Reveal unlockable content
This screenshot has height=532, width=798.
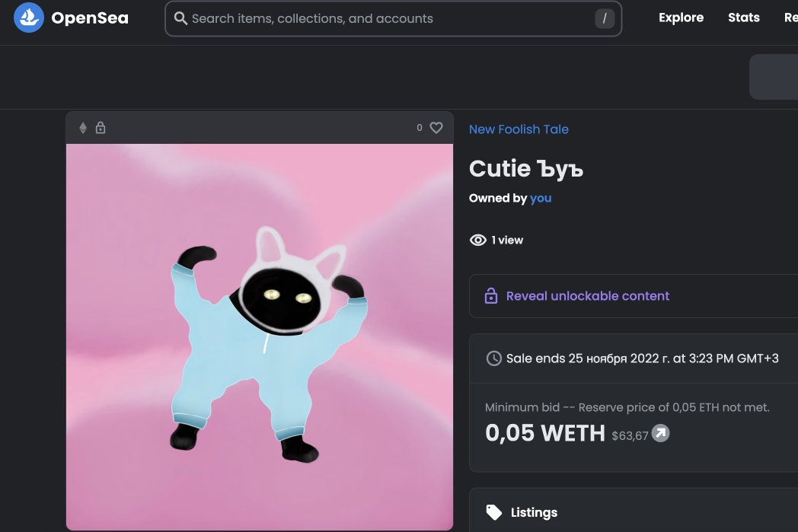pos(587,296)
